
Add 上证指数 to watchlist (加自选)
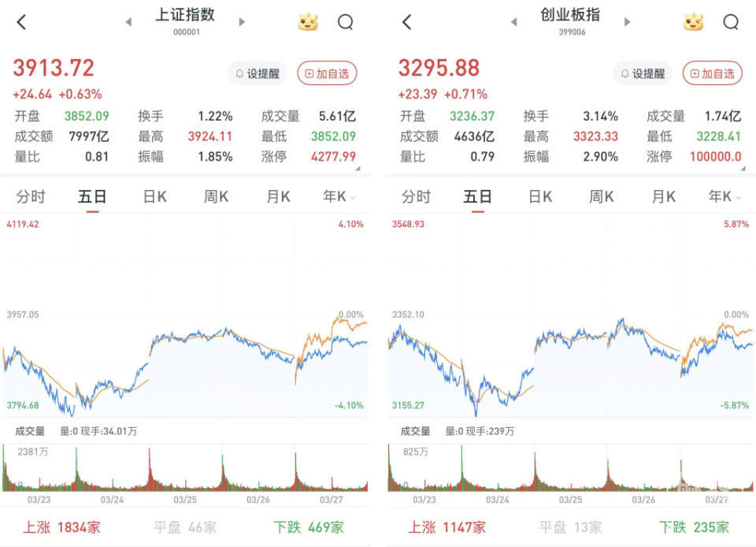[327, 73]
